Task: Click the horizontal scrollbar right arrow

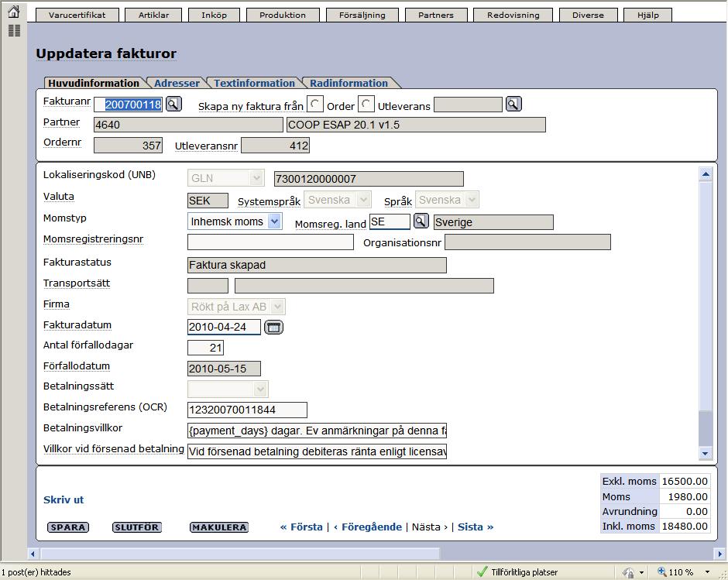Action: tap(719, 554)
